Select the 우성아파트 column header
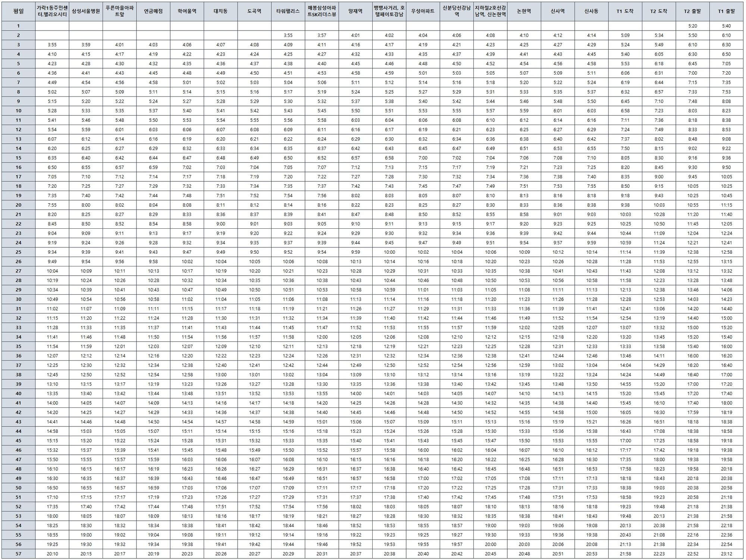 point(423,11)
